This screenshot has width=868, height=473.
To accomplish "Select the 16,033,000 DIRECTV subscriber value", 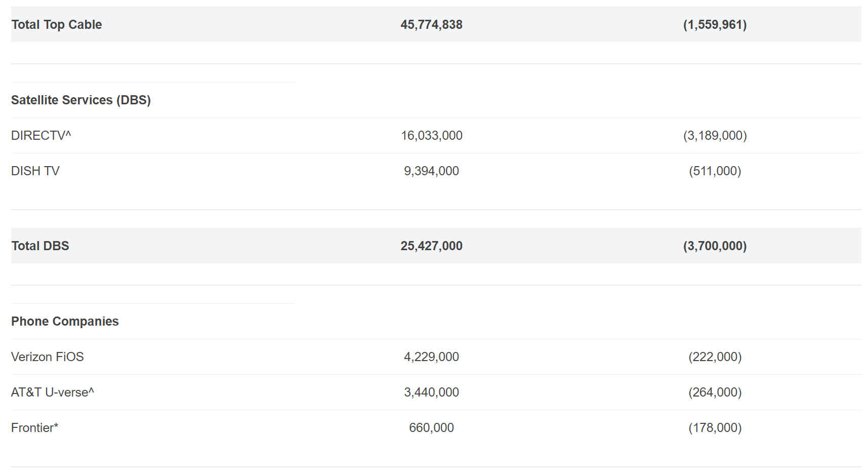I will (x=431, y=136).
